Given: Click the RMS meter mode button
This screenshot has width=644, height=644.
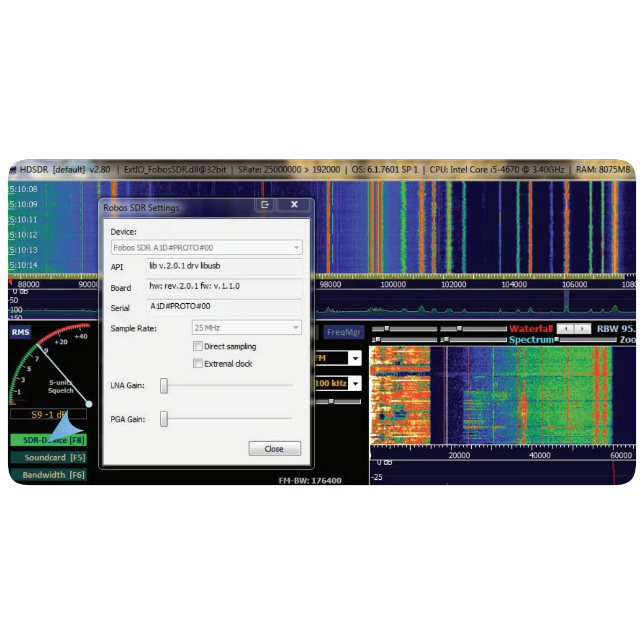Looking at the screenshot, I should coord(20,332).
